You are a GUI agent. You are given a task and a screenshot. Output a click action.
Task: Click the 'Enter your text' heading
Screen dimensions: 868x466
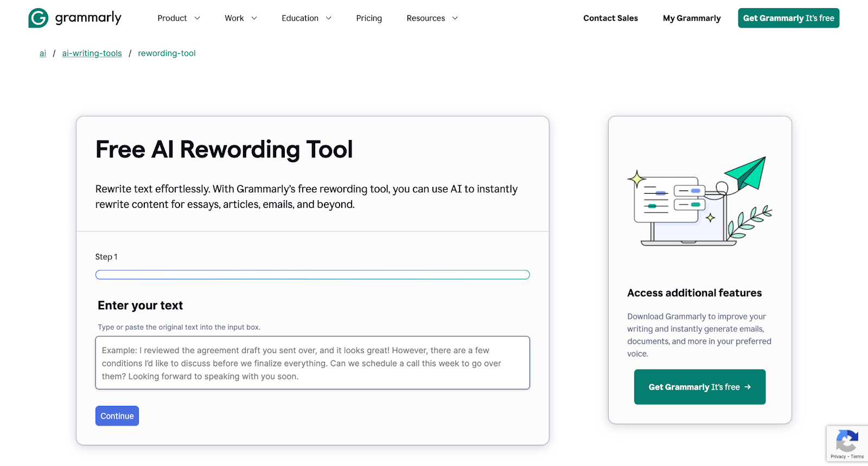click(x=140, y=305)
